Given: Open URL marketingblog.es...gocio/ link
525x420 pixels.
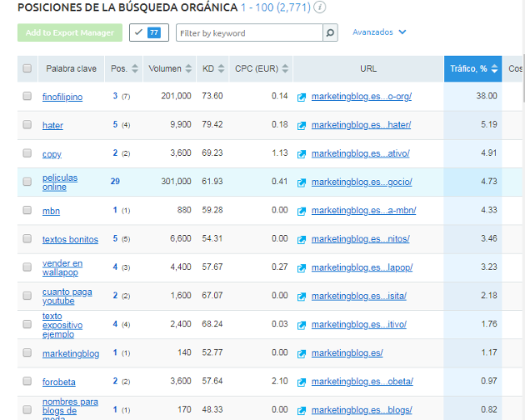Looking at the screenshot, I should pyautogui.click(x=362, y=182).
